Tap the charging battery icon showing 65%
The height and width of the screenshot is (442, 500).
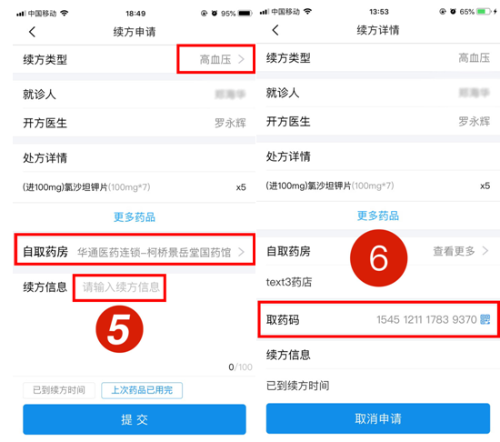tap(484, 12)
